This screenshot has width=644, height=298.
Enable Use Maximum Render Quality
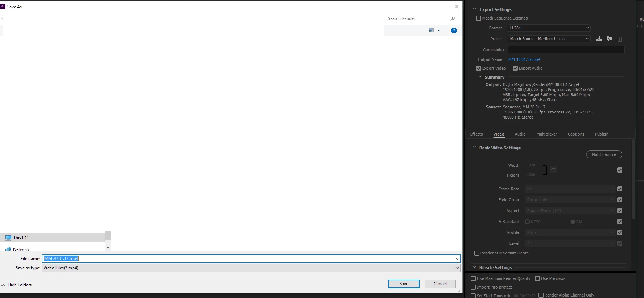pos(473,278)
